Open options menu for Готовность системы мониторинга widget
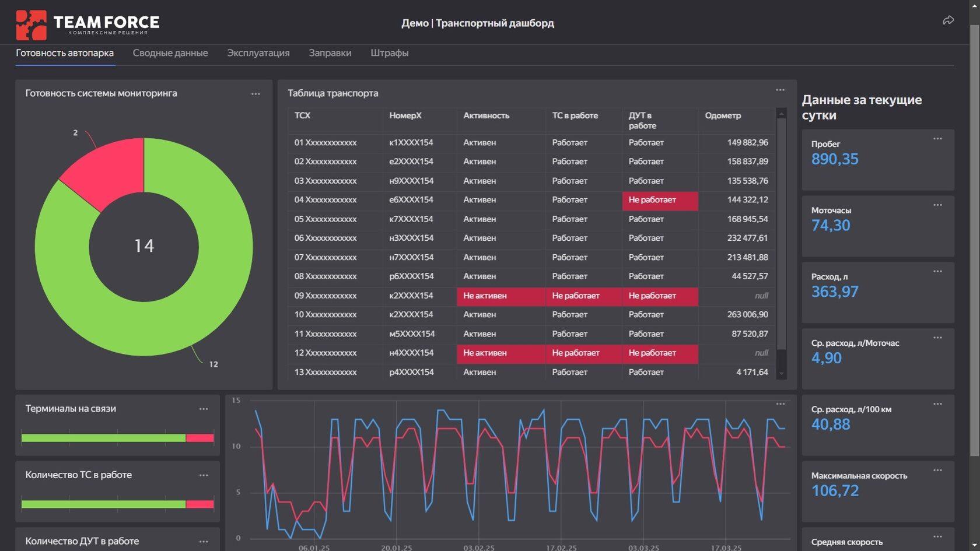This screenshot has width=980, height=551. pyautogui.click(x=256, y=94)
